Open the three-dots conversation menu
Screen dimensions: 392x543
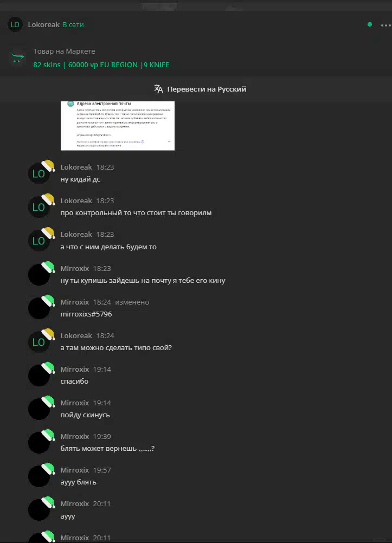(x=385, y=25)
